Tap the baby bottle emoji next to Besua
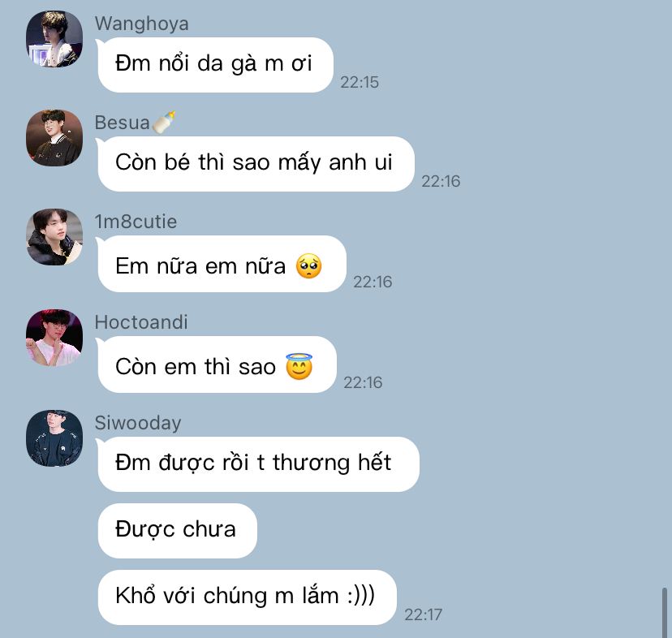Viewport: 672px width, 638px height. click(164, 123)
